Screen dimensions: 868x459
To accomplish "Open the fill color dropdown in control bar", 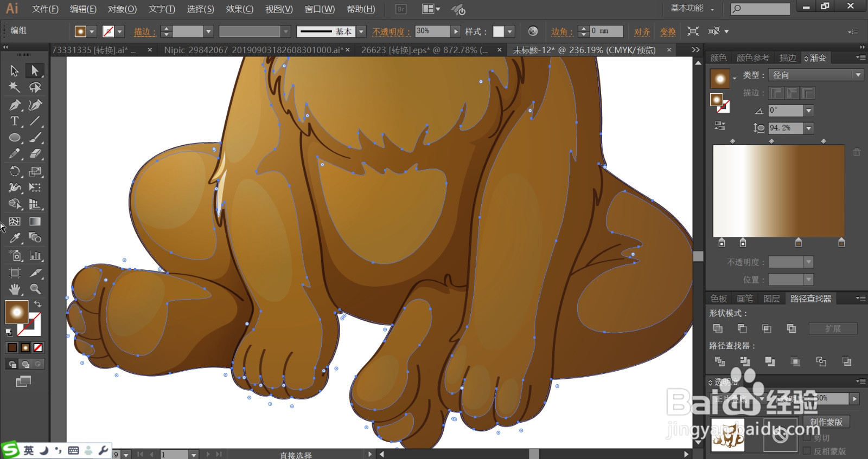I will [x=92, y=31].
